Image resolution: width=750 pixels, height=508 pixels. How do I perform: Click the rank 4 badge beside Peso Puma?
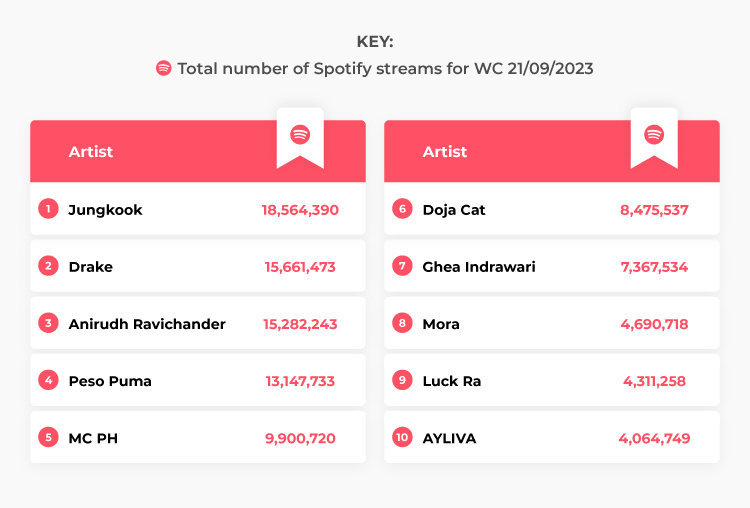[48, 380]
